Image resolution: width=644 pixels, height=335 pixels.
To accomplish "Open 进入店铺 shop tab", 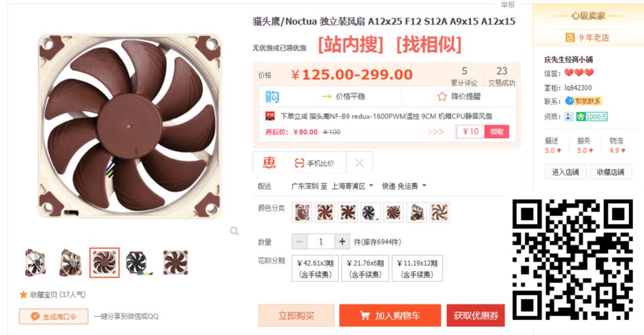I will 565,172.
